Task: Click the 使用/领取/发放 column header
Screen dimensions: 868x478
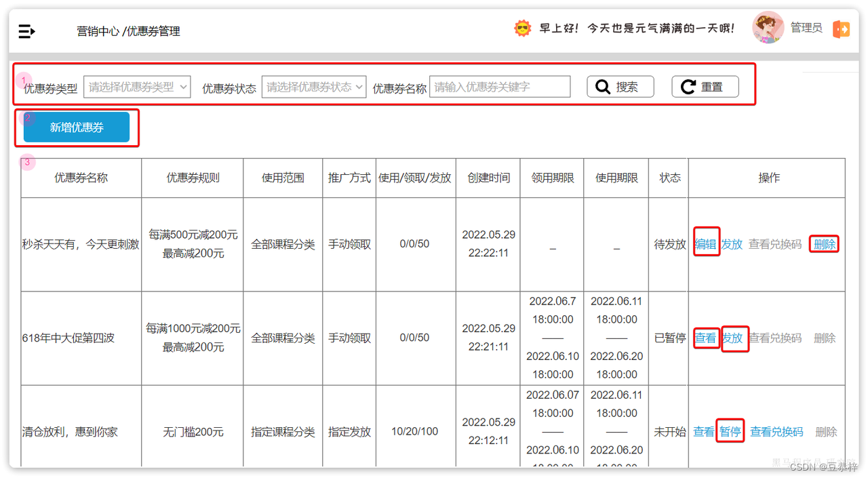Action: [415, 178]
